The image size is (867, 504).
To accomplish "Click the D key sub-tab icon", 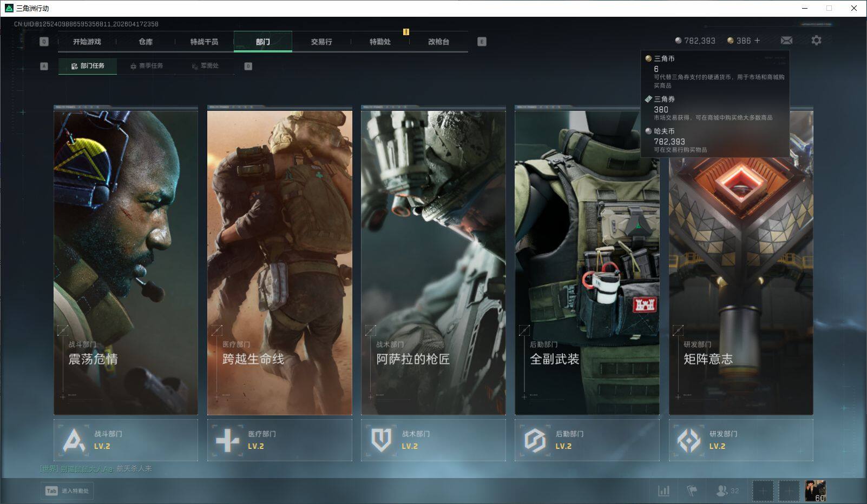I will pyautogui.click(x=248, y=66).
